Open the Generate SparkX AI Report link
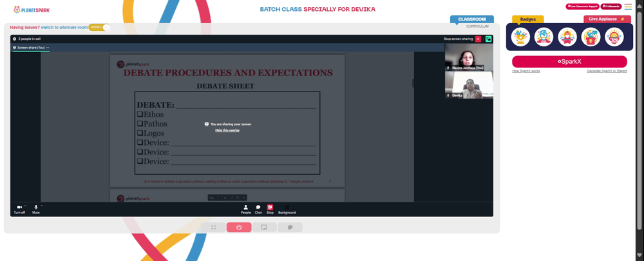The width and height of the screenshot is (644, 261). point(607,71)
